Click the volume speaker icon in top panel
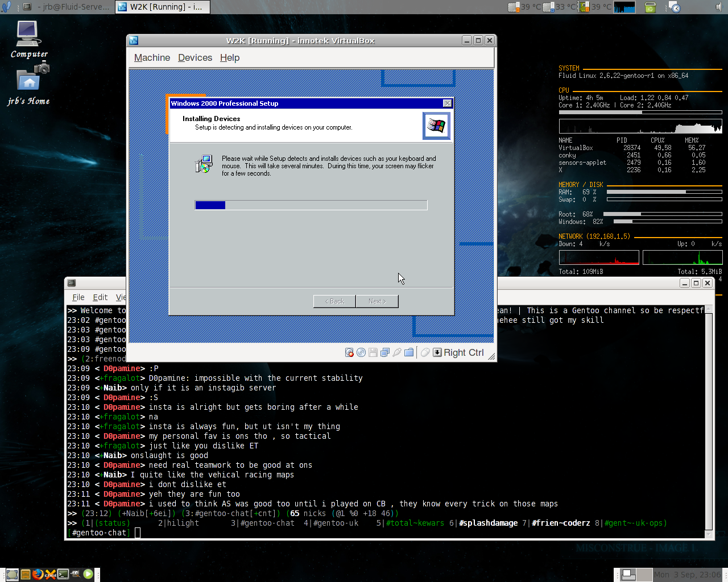Image resolution: width=728 pixels, height=582 pixels. tap(718, 7)
